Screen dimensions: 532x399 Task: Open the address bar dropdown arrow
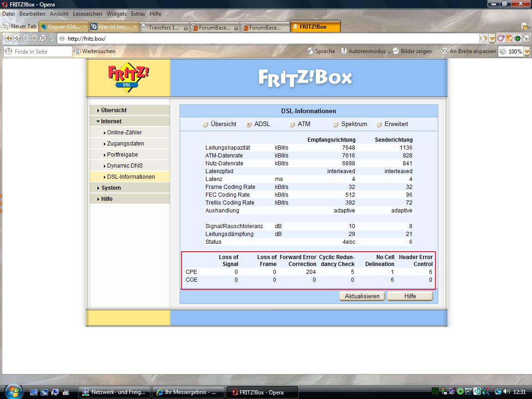click(x=492, y=39)
